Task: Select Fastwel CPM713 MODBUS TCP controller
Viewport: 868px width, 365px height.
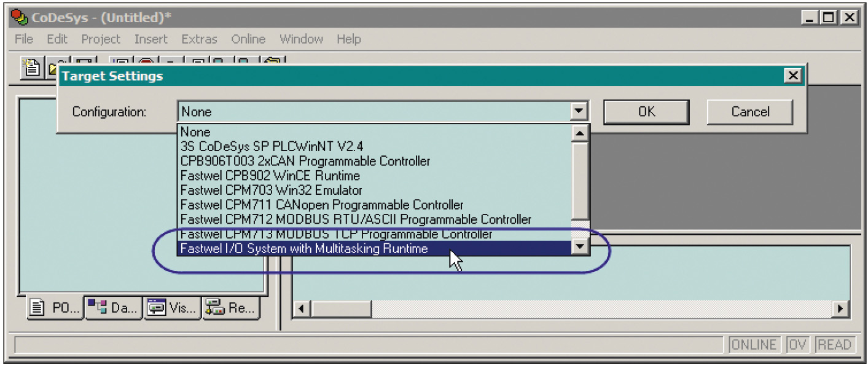Action: tap(375, 234)
